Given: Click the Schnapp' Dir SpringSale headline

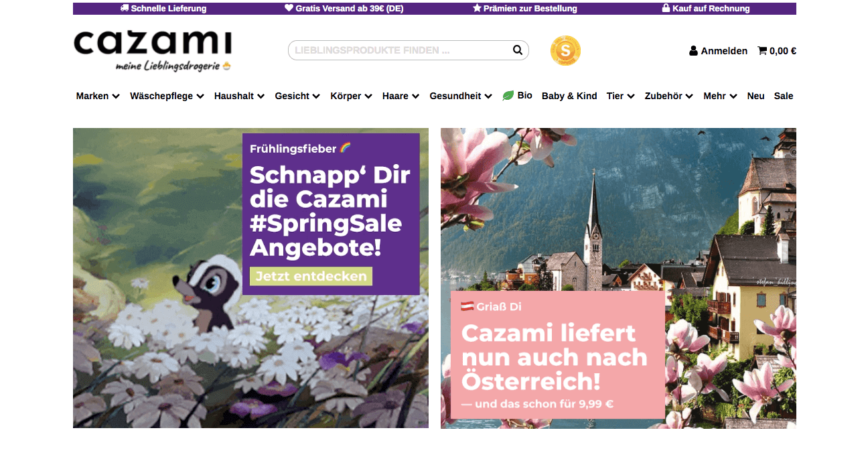Looking at the screenshot, I should (x=330, y=212).
